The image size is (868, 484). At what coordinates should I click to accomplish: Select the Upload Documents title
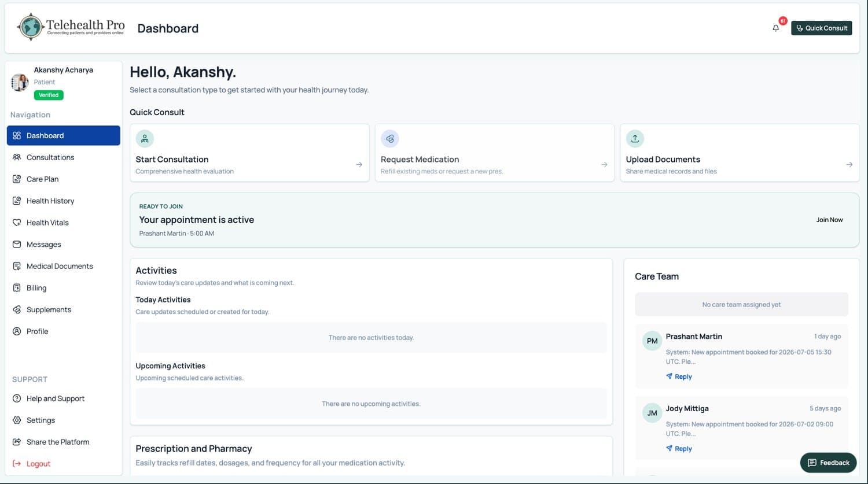point(663,160)
